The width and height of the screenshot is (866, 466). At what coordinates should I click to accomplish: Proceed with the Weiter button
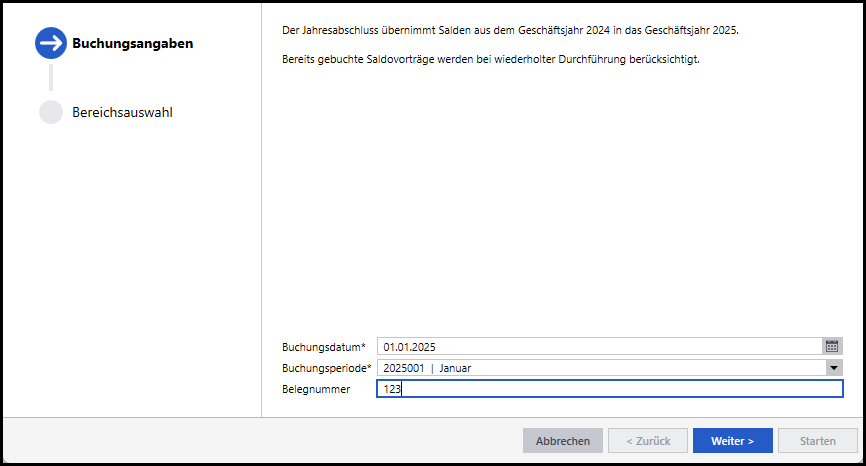[x=732, y=441]
